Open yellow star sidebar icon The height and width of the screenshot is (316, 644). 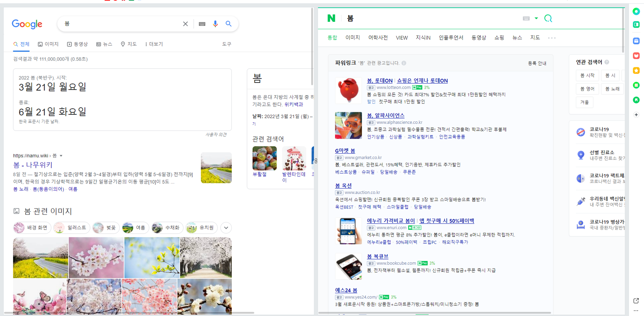pos(636,70)
